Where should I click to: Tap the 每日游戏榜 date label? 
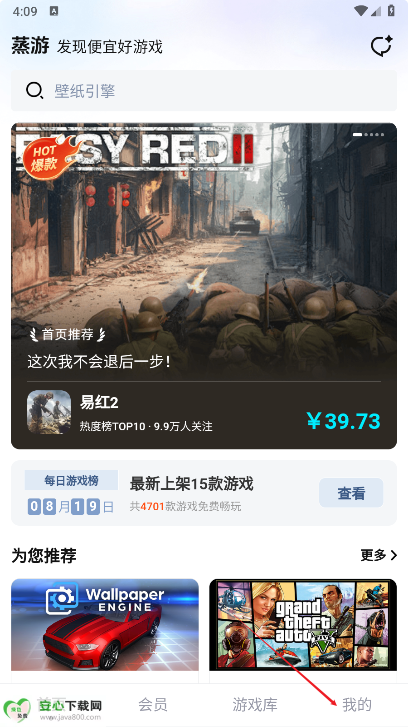click(71, 480)
